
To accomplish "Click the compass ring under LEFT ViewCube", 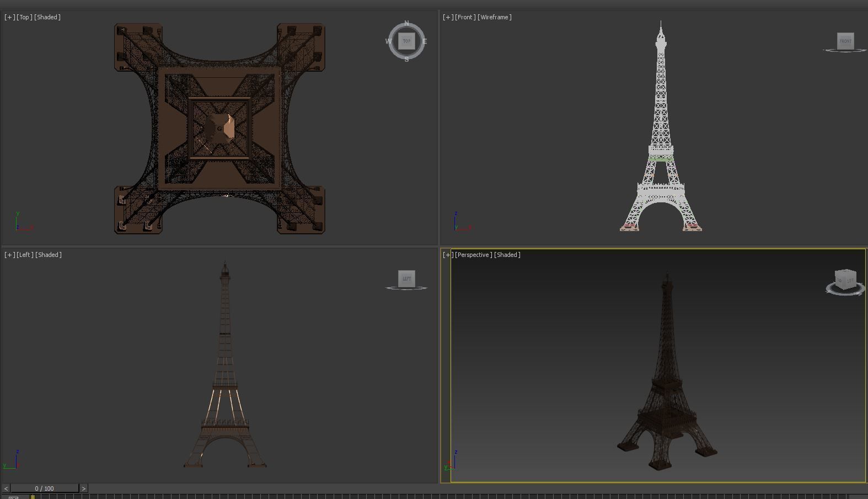I will 406,288.
